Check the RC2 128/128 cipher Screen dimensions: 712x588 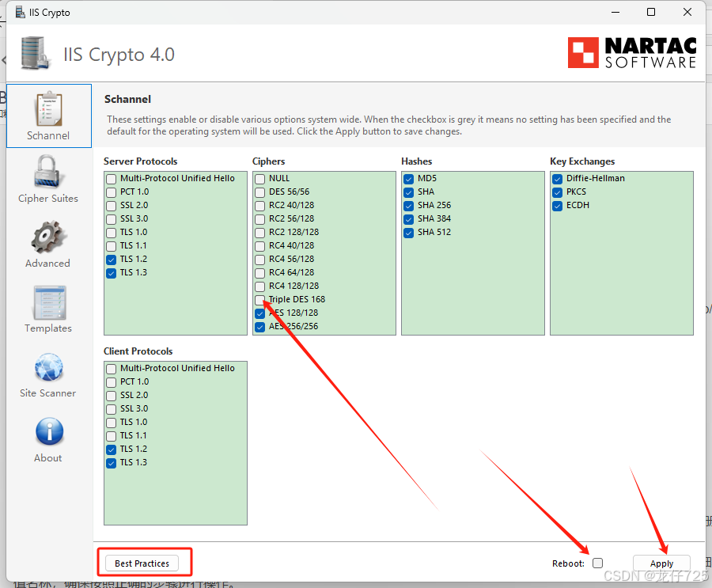259,233
